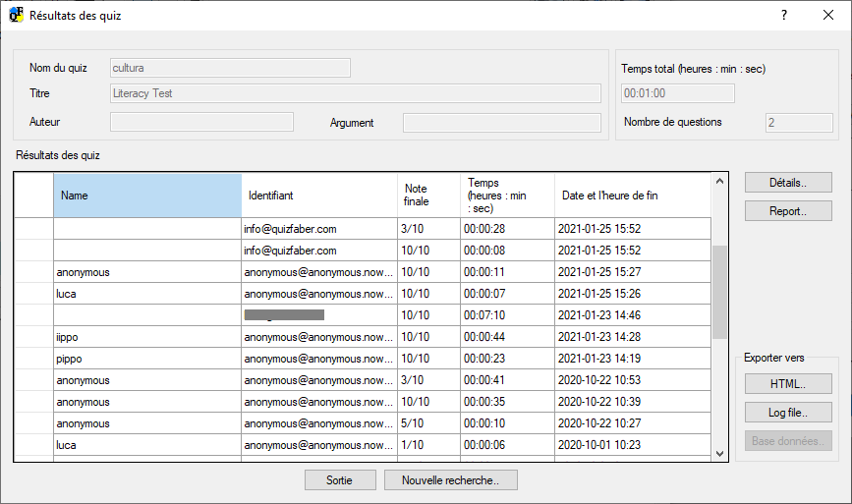Sort by Date et l'heure de fin header

[632, 196]
